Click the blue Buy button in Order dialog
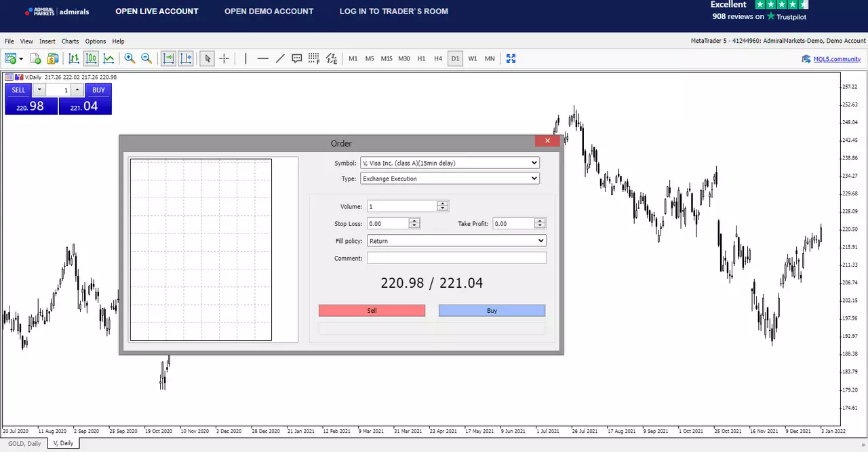Image resolution: width=868 pixels, height=452 pixels. [492, 310]
